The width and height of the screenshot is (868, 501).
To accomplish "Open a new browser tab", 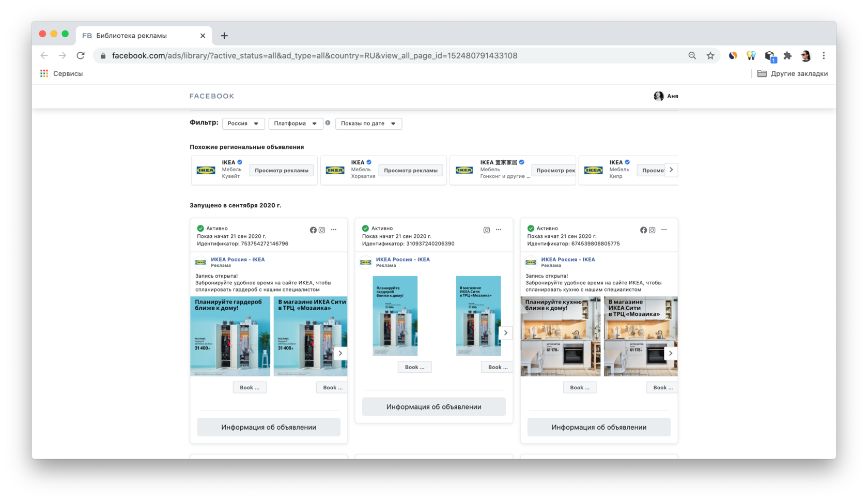I will (224, 36).
